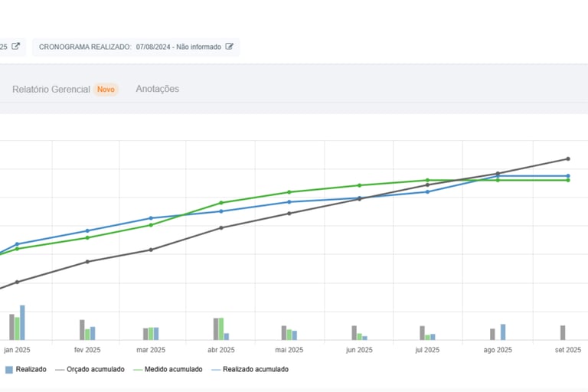Image resolution: width=588 pixels, height=392 pixels.
Task: Click the blue Realizado legend square
Action: 9,370
